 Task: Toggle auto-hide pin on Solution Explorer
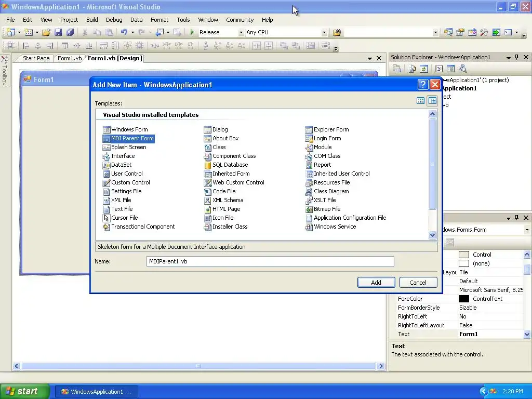point(517,57)
